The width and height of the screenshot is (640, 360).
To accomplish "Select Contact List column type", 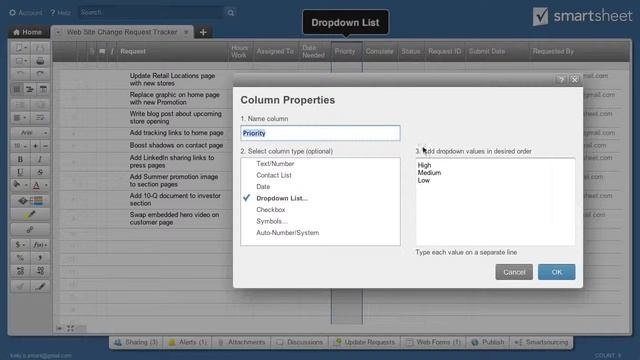I will pyautogui.click(x=274, y=175).
